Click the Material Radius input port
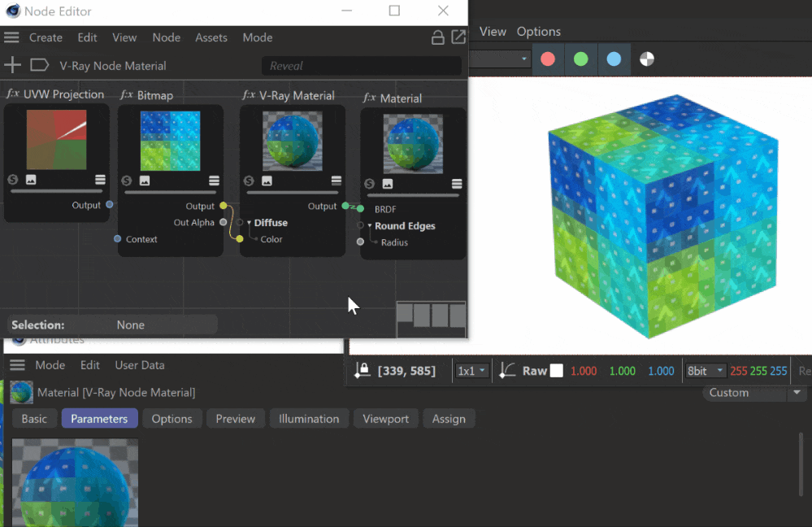The height and width of the screenshot is (527, 812). pos(360,242)
